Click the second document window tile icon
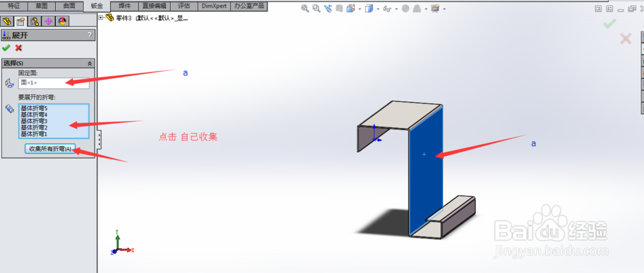The width and height of the screenshot is (644, 273). tap(611, 8)
